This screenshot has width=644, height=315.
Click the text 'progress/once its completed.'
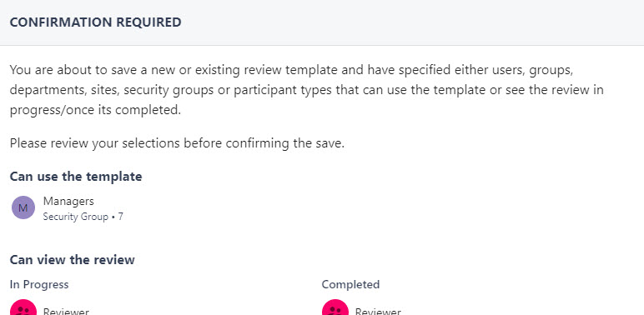coord(95,110)
